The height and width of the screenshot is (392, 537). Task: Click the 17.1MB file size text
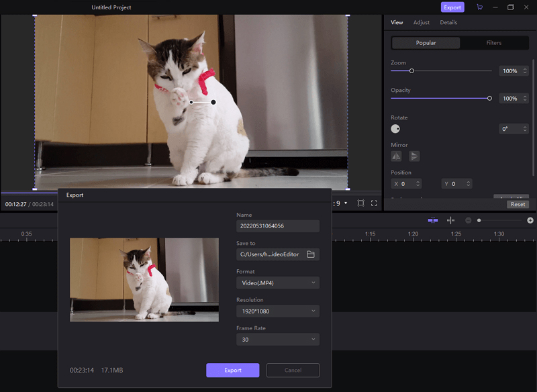pyautogui.click(x=112, y=370)
